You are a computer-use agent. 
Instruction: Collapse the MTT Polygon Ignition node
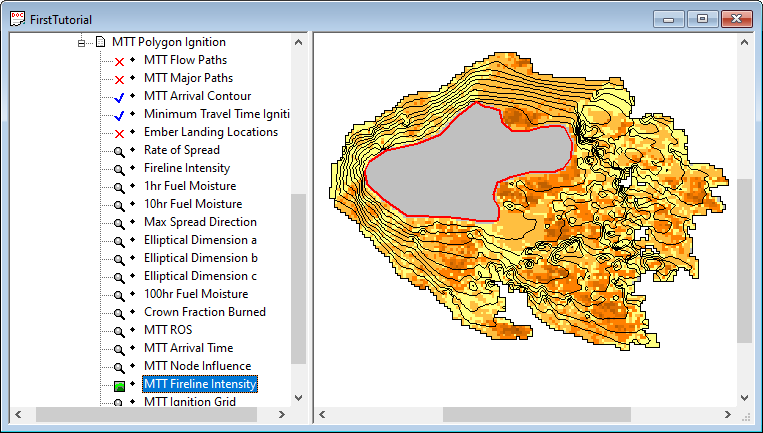coord(81,43)
